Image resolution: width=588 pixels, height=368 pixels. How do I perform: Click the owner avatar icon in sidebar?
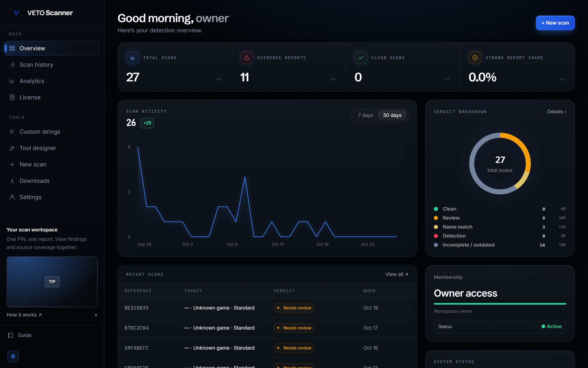13,356
